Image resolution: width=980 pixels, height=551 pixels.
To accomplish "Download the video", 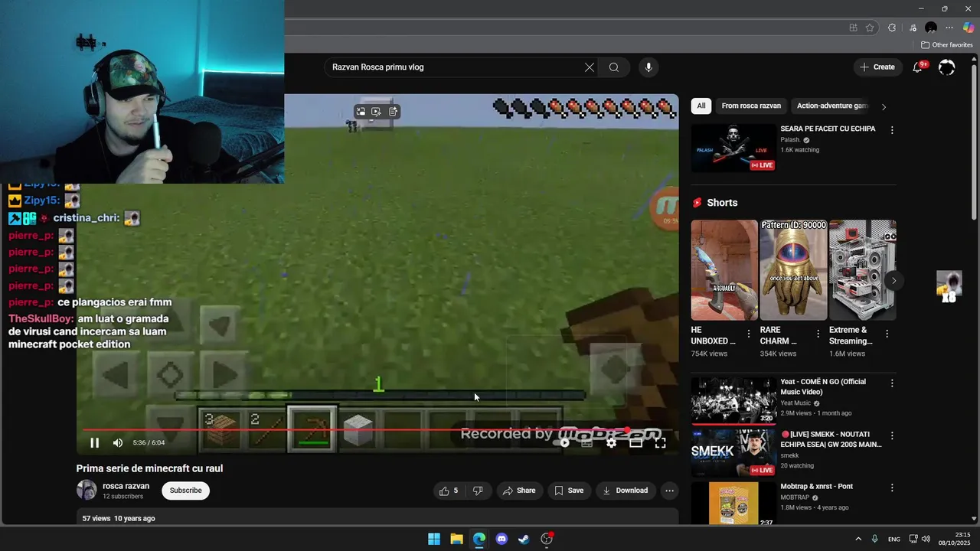I will click(626, 491).
